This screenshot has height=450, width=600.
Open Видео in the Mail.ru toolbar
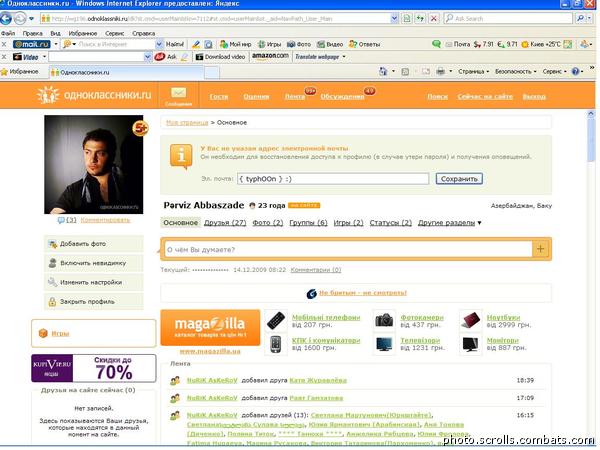330,44
